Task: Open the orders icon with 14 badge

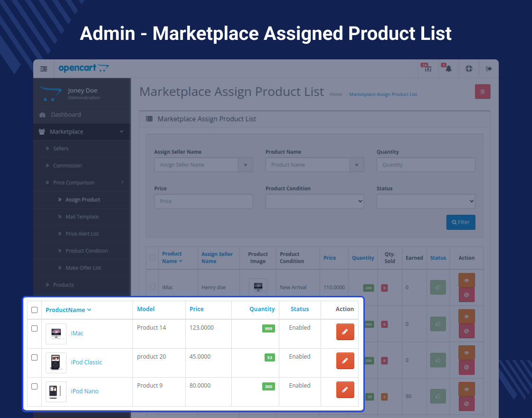Action: point(427,68)
